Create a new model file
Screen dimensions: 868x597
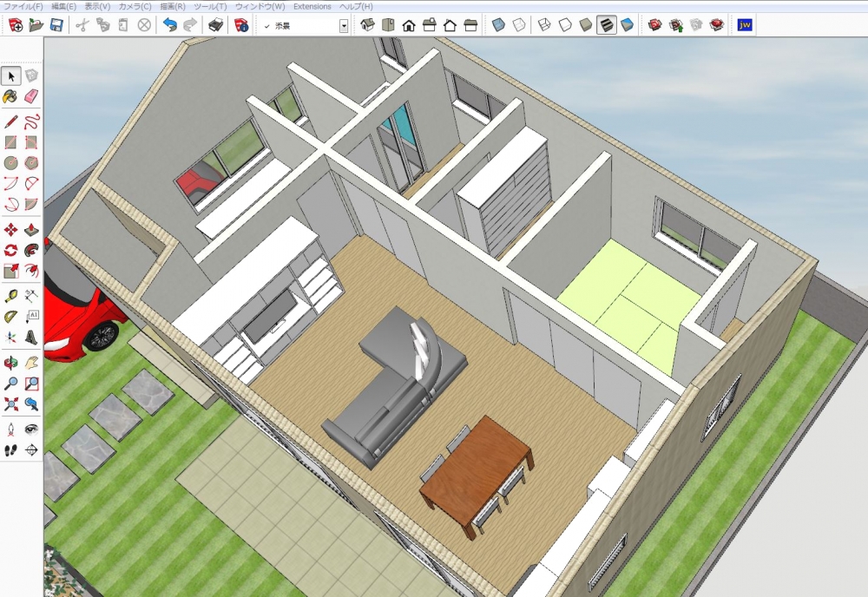(x=16, y=25)
